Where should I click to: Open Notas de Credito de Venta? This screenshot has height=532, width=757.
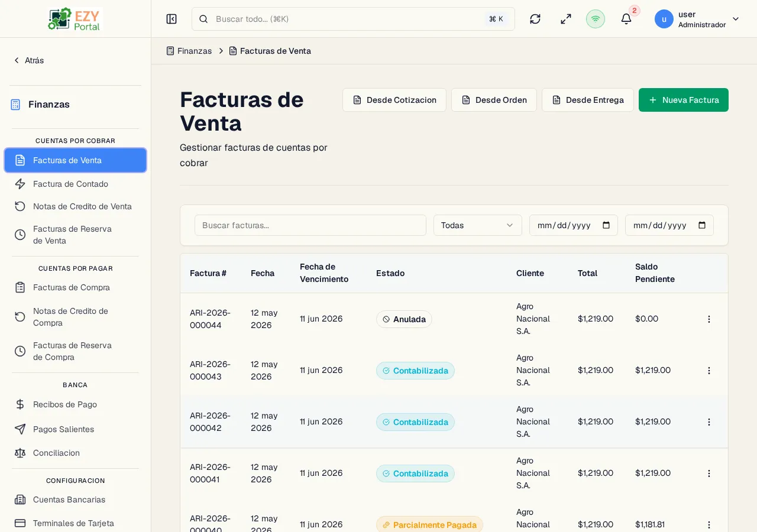[75, 206]
